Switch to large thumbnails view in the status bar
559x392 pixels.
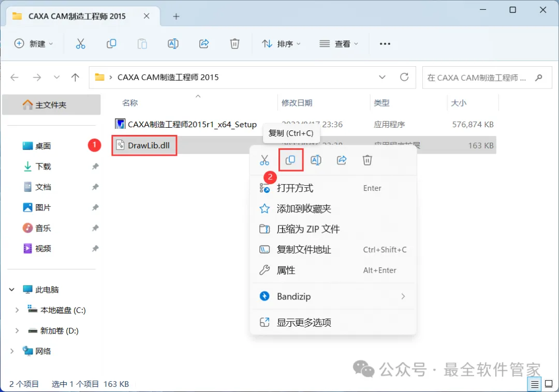point(549,384)
